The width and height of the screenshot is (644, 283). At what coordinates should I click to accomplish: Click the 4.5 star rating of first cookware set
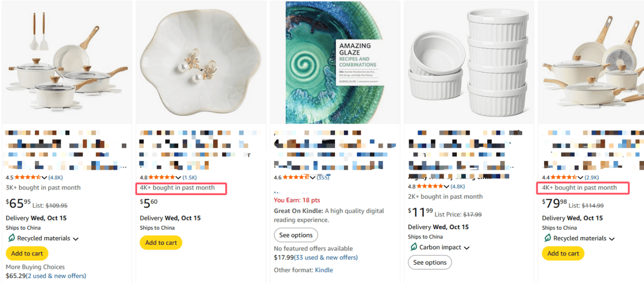pos(27,177)
